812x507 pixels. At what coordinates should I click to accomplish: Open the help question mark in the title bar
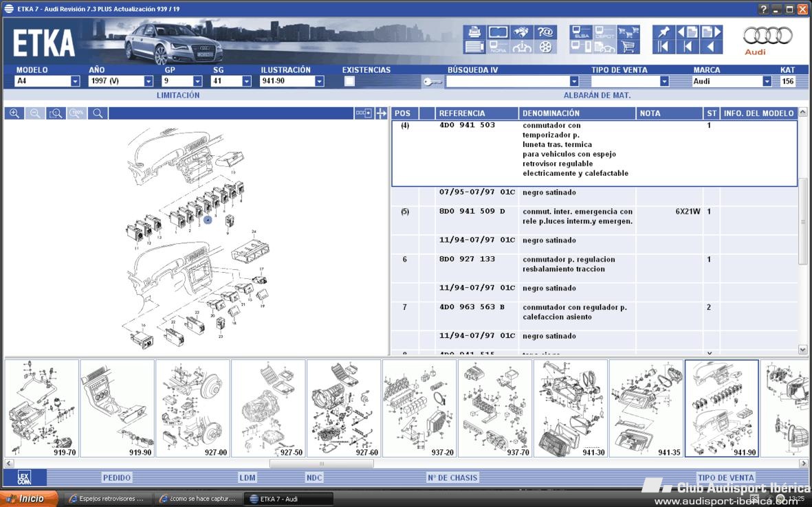coord(762,10)
